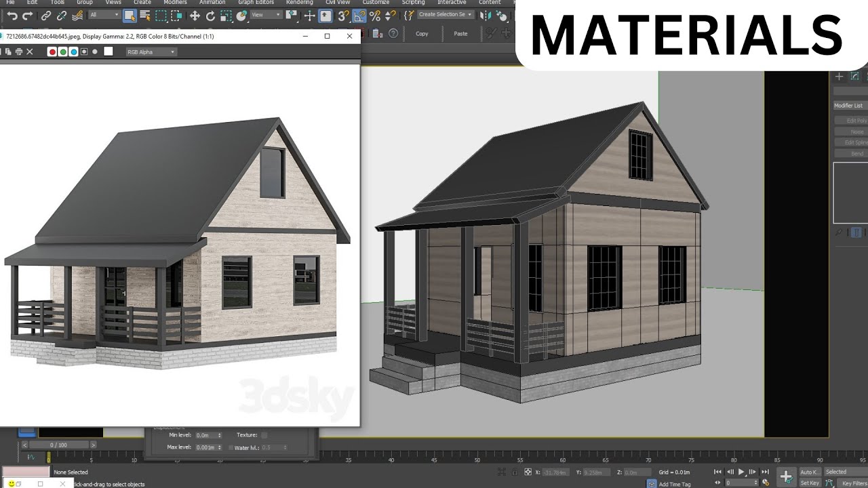Viewport: 868px width, 488px height.
Task: Toggle Window/Crossing selection mode
Action: point(176,16)
